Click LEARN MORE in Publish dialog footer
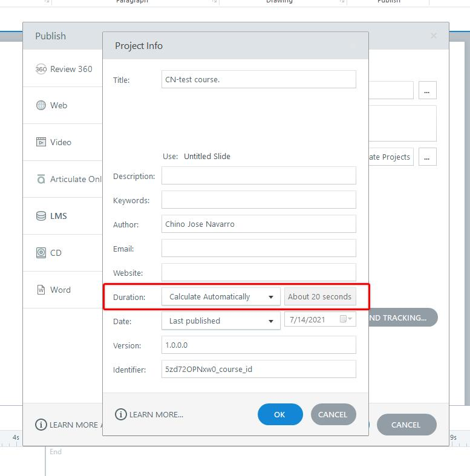 tap(75, 425)
